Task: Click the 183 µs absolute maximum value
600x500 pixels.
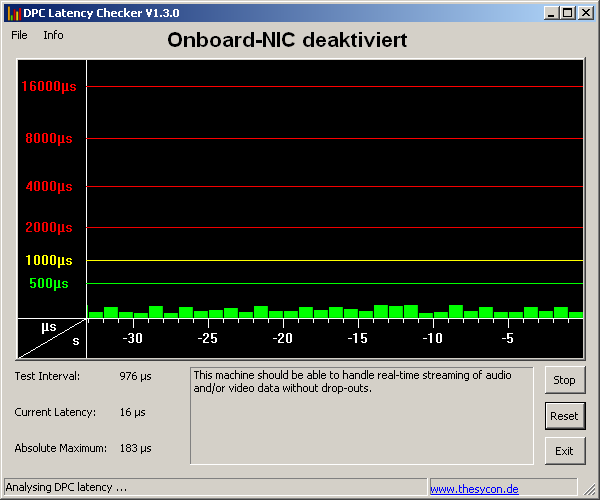Action: [135, 448]
